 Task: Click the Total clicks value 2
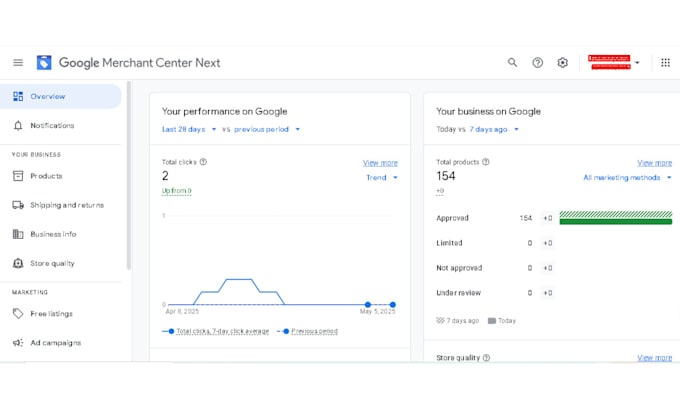165,176
